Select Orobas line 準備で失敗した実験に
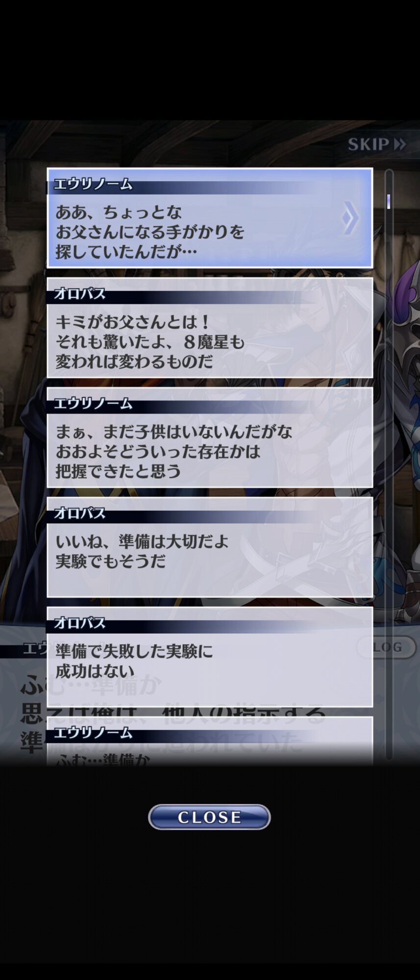420x980 pixels. 210,657
